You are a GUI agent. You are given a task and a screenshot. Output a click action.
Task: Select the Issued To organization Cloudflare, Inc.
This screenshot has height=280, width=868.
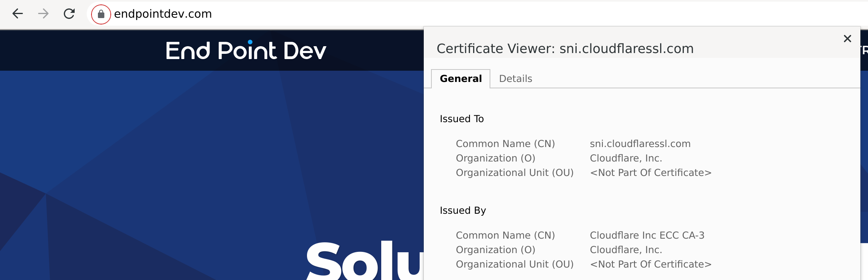pos(626,158)
